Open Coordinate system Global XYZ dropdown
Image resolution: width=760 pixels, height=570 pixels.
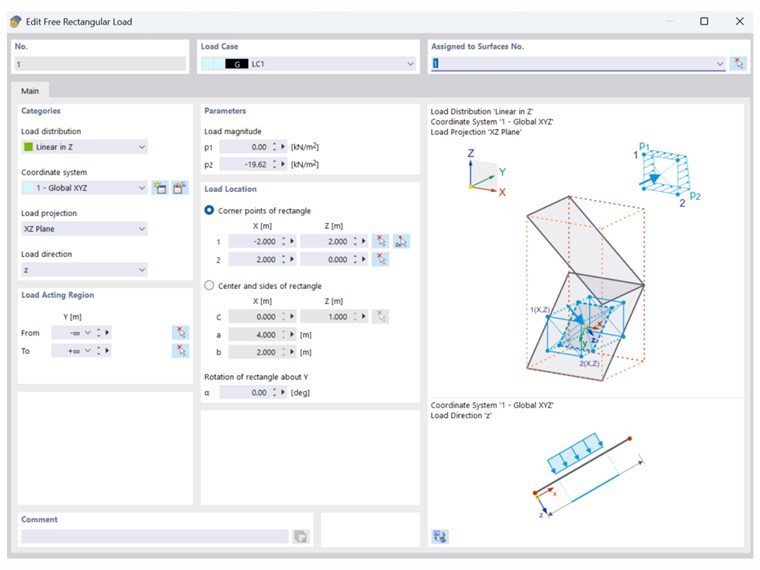142,188
